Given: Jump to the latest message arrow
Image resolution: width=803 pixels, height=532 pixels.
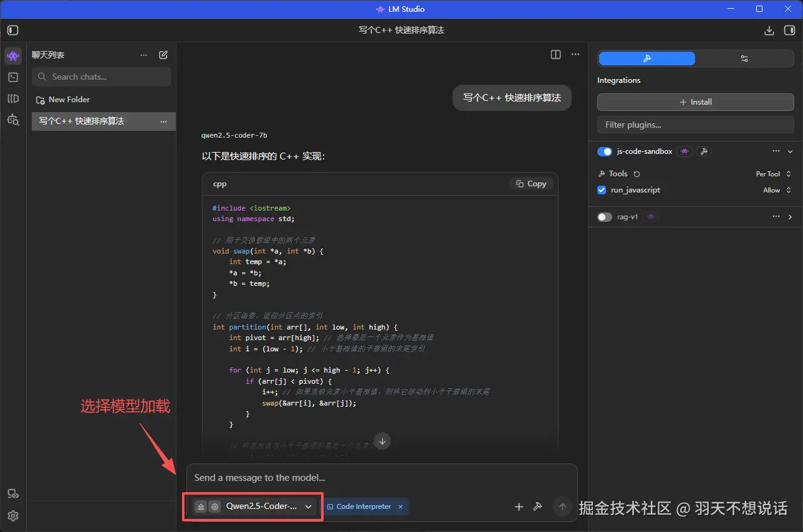Looking at the screenshot, I should click(x=383, y=441).
